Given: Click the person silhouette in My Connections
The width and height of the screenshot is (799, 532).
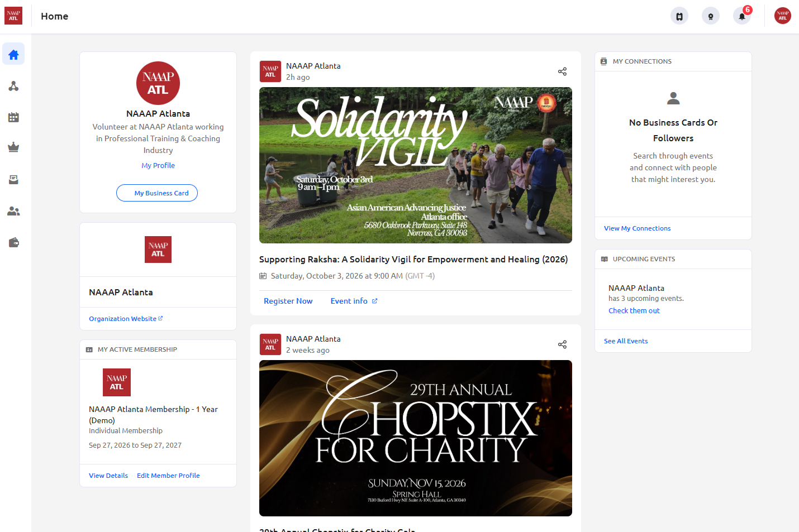Looking at the screenshot, I should pos(673,98).
